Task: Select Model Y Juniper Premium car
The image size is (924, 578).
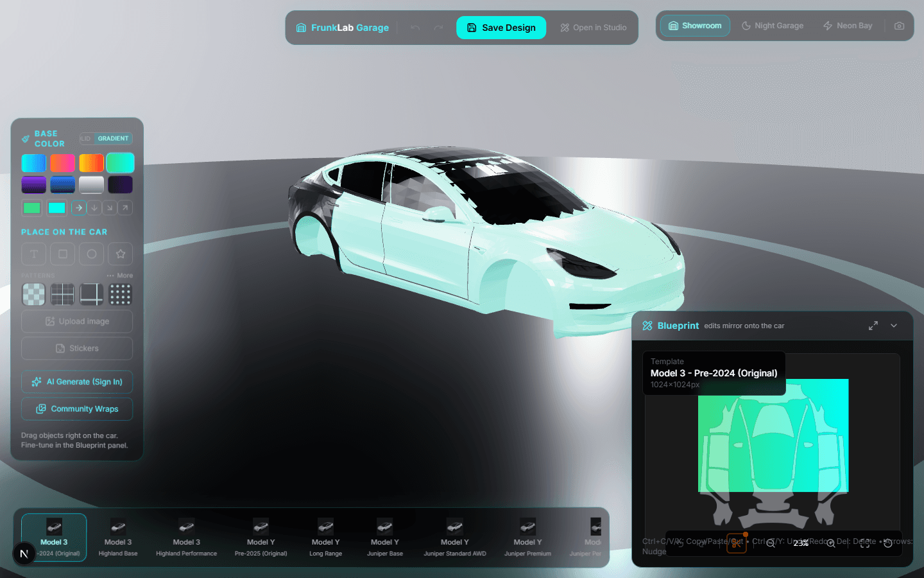Action: point(527,538)
